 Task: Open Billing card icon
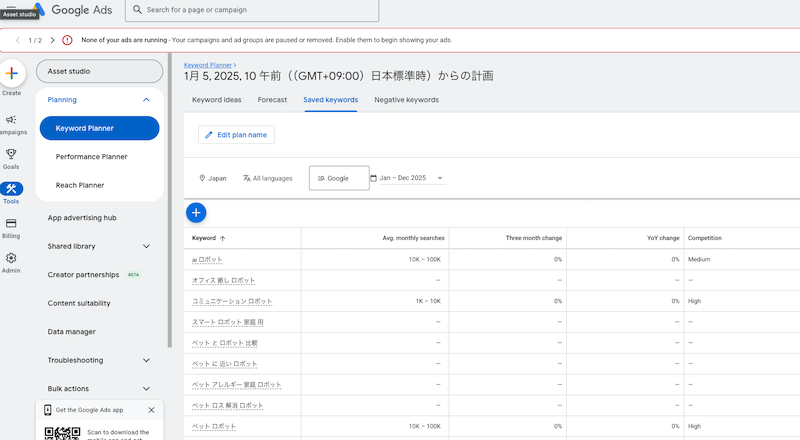point(11,223)
